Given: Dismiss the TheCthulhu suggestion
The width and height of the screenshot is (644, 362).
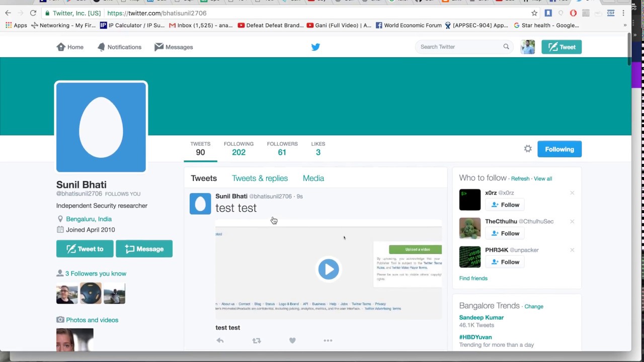Looking at the screenshot, I should tap(572, 222).
